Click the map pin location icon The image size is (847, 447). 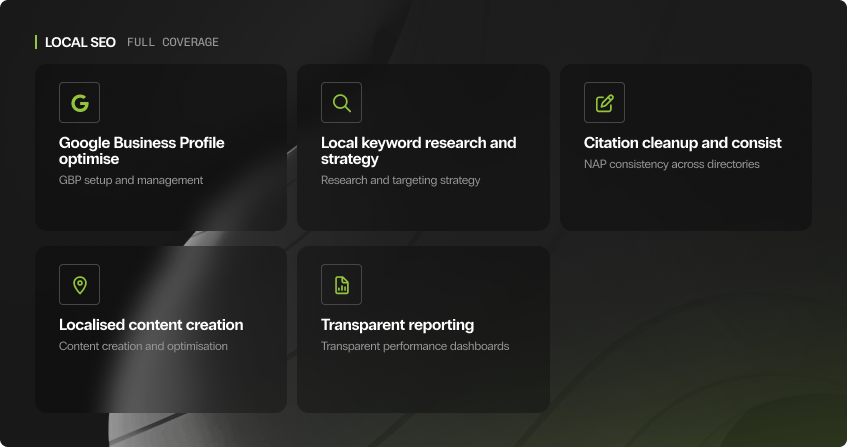pyautogui.click(x=79, y=285)
